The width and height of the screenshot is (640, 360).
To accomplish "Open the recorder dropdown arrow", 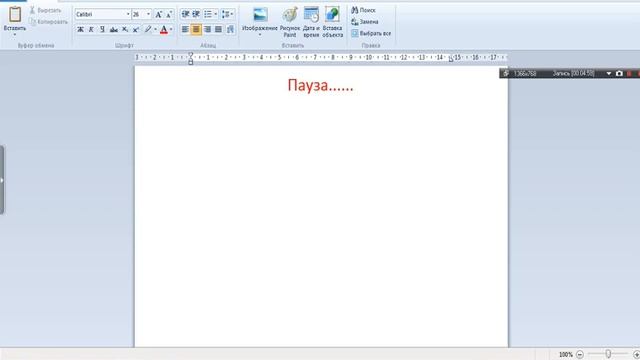I will (609, 73).
